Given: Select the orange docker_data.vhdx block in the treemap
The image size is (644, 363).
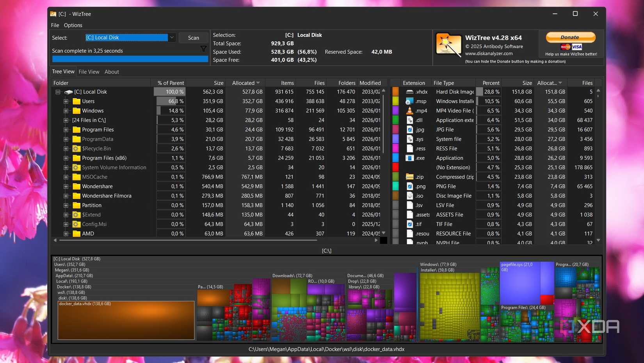Looking at the screenshot, I should (x=126, y=320).
